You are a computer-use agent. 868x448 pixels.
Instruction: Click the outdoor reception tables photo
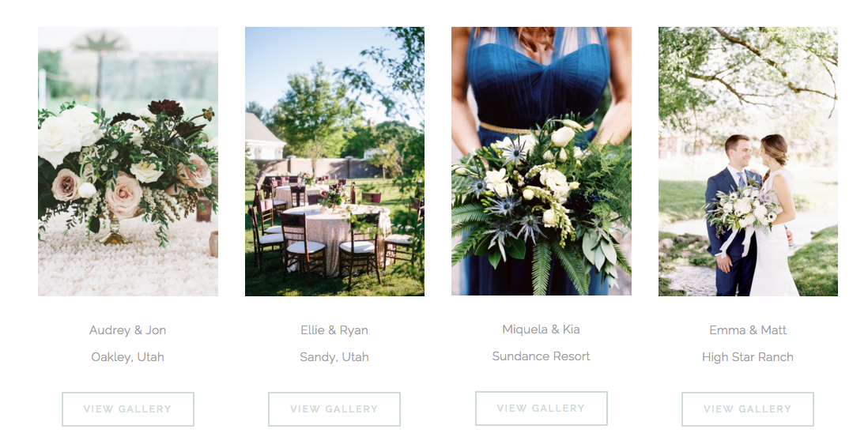(335, 161)
